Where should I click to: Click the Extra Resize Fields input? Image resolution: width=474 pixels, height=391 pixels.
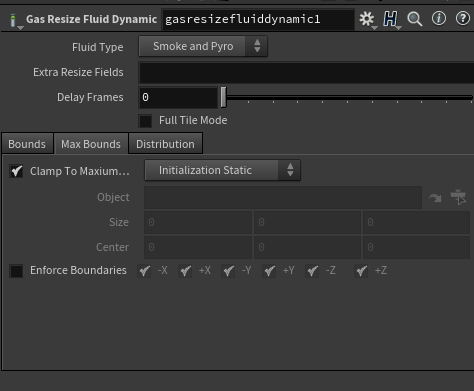click(x=306, y=72)
